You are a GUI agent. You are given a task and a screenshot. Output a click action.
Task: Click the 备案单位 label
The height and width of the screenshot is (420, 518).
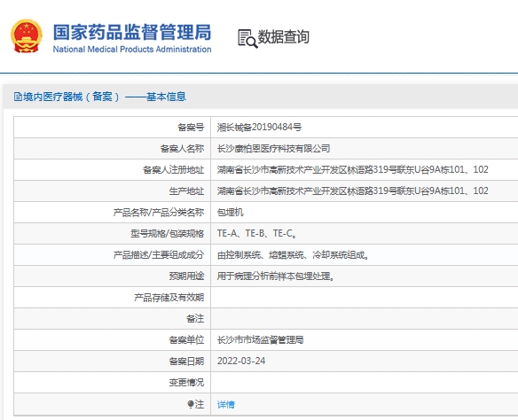pos(186,340)
